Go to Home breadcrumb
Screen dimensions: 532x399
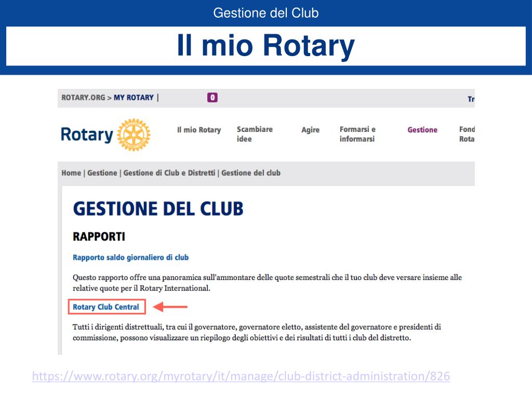click(71, 173)
